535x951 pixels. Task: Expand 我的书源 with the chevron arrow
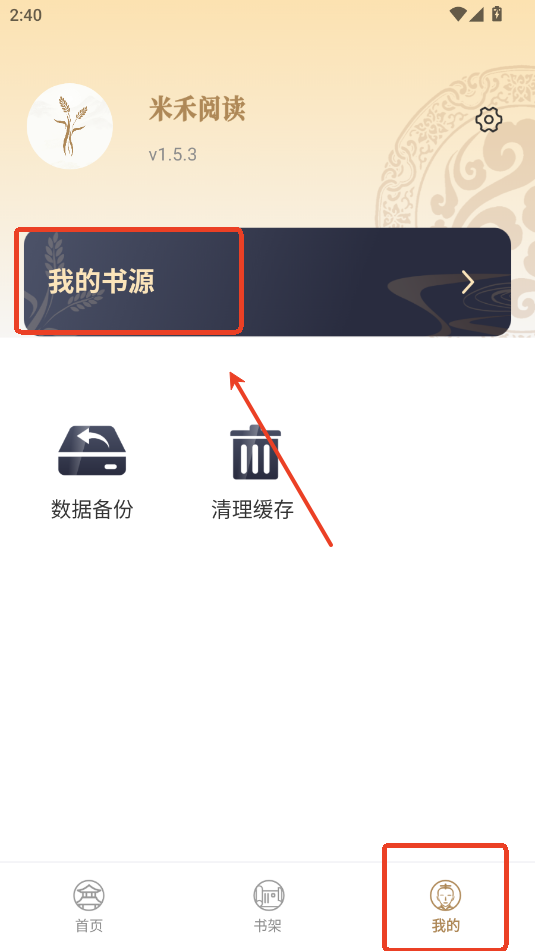(468, 283)
